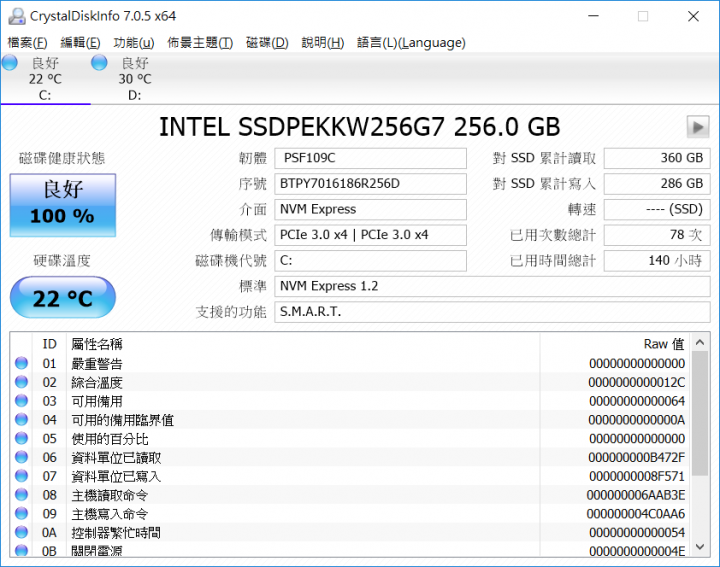This screenshot has width=720, height=567.
Task: Click the INTEL SSDPEKKW256G7 256.0 GB title
Action: (360, 127)
